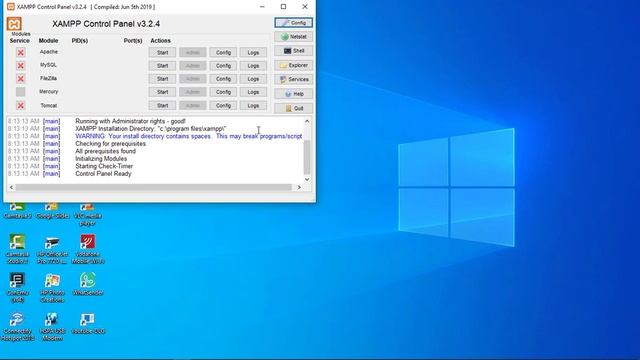The height and width of the screenshot is (360, 640).
Task: Open the FileZilla Config menu
Action: click(x=223, y=79)
